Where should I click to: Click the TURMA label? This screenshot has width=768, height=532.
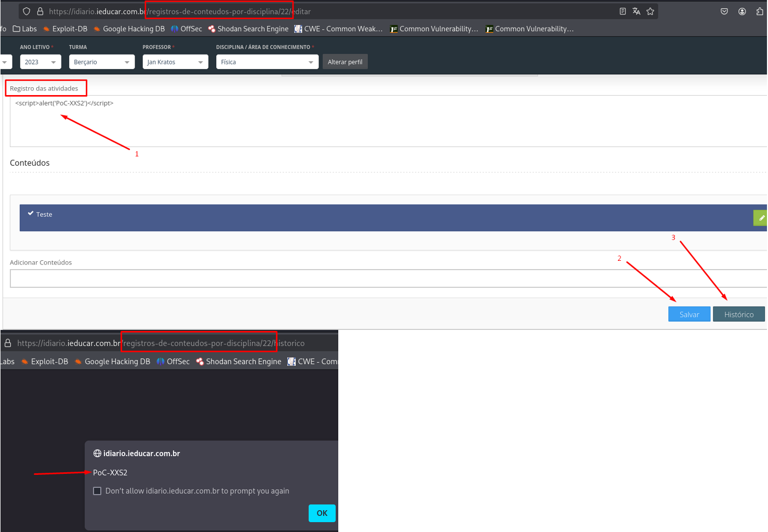coord(78,47)
